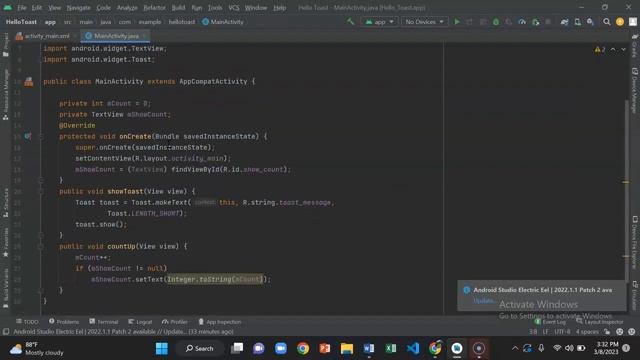The width and height of the screenshot is (640, 360).
Task: Open the Device Manager right sidebar tab
Action: 635,90
